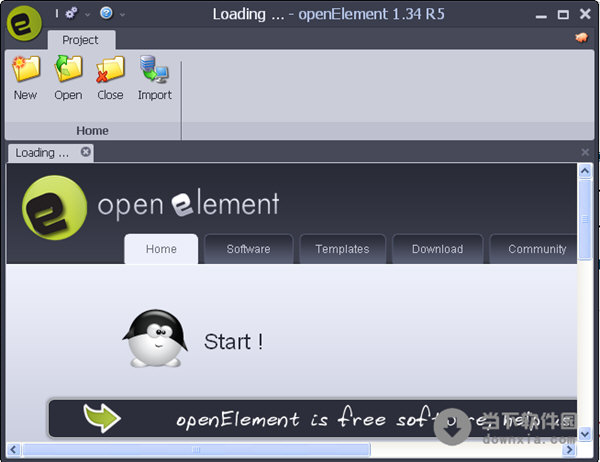Create a New project
The width and height of the screenshot is (600, 462).
(26, 78)
